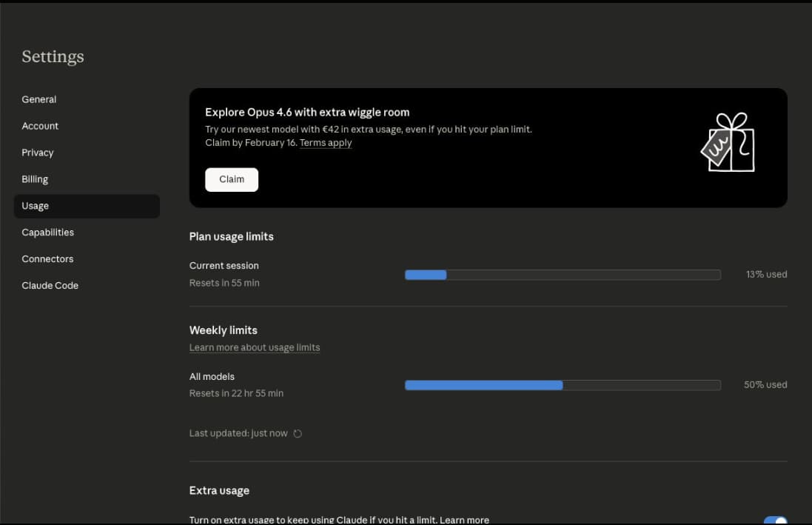
Task: Click the All models weekly progress bar
Action: (x=563, y=385)
